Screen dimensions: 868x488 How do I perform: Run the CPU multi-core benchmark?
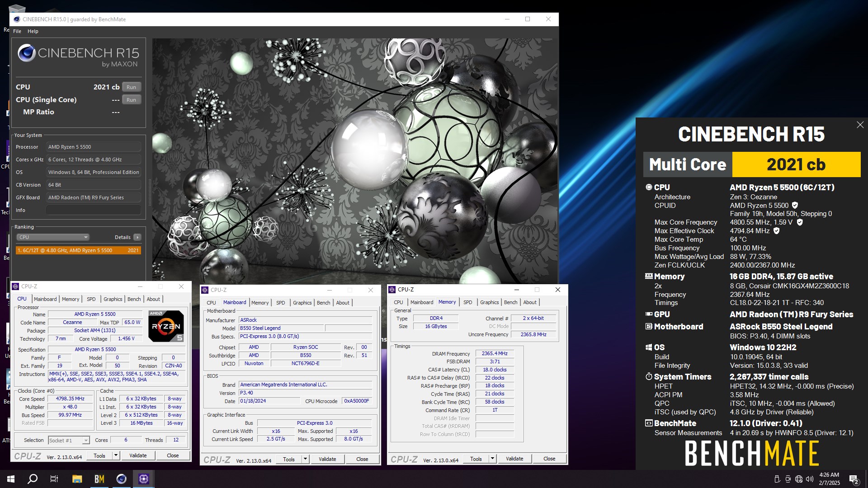[x=131, y=87]
